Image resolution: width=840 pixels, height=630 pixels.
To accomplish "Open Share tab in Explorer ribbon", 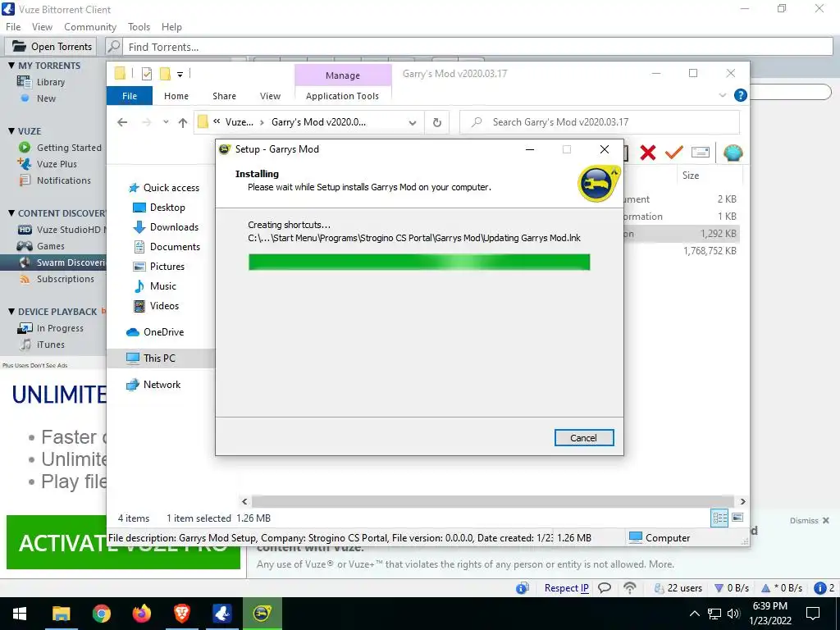I will coord(224,96).
